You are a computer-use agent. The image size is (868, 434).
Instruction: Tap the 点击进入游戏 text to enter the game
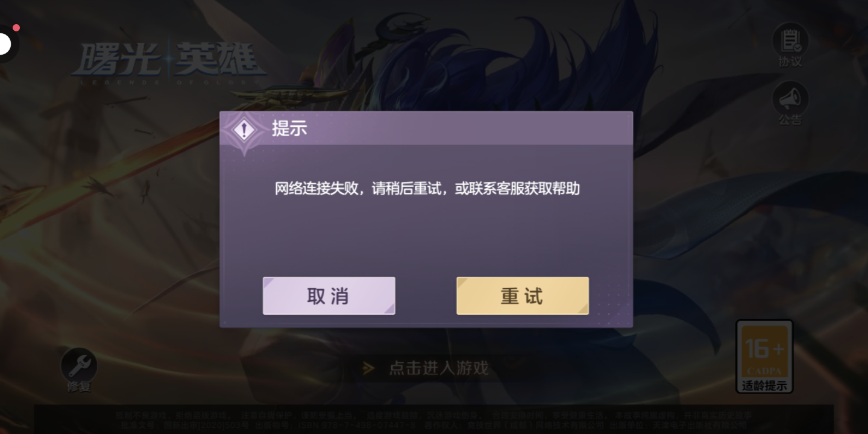[439, 368]
